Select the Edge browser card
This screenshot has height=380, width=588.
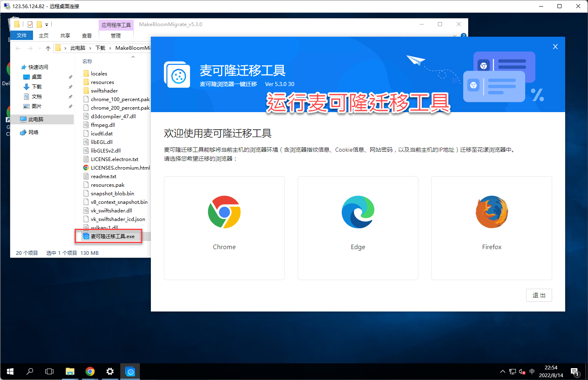[358, 228]
